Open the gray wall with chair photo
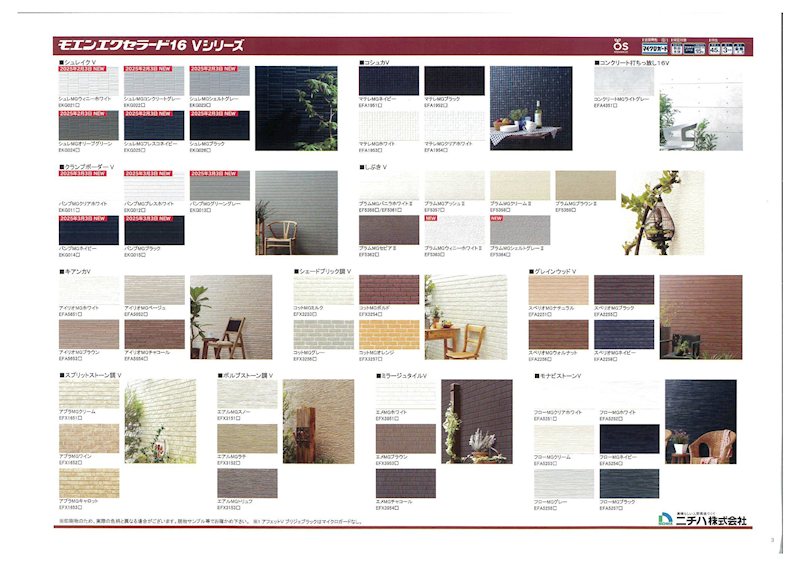 point(296,213)
